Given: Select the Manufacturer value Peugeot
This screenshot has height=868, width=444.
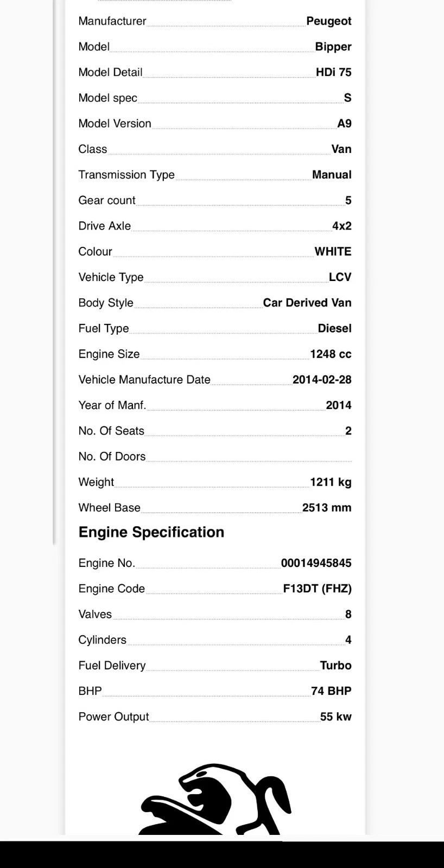Looking at the screenshot, I should [x=329, y=21].
